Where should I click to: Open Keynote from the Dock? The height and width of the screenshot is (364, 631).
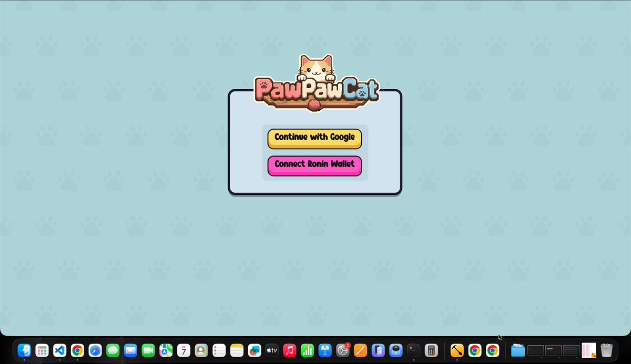coord(325,350)
